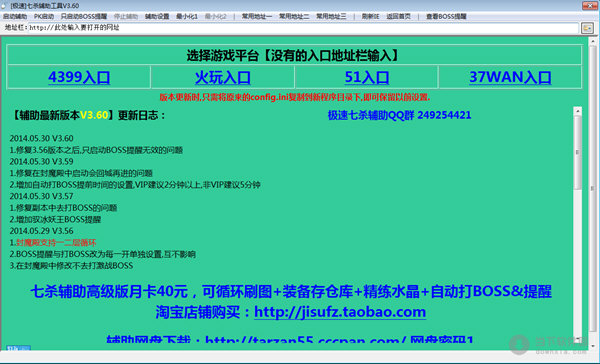Click the line 3.在封魔殿中修改不去打激战BOSS
The image size is (600, 364).
[x=71, y=266]
